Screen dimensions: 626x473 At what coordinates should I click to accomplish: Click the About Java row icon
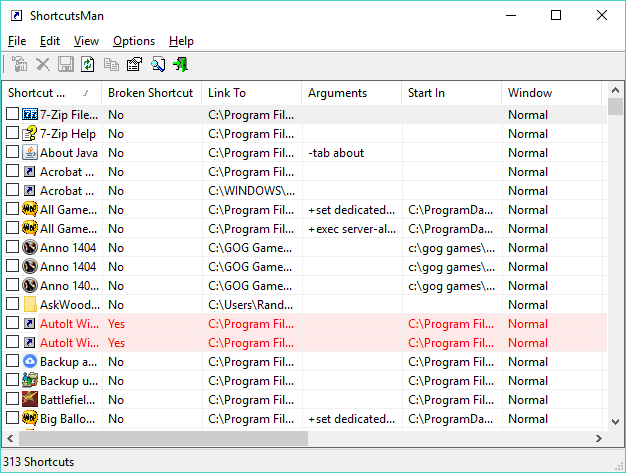coord(30,152)
